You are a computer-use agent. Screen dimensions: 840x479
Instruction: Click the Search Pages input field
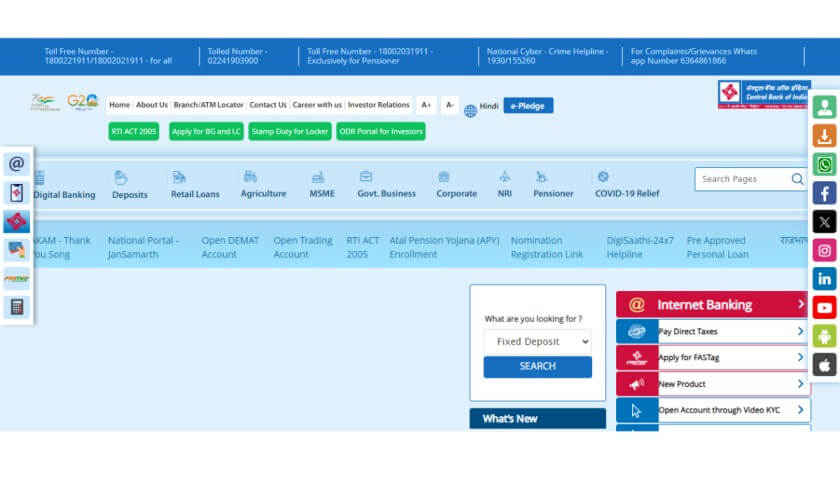pyautogui.click(x=742, y=179)
